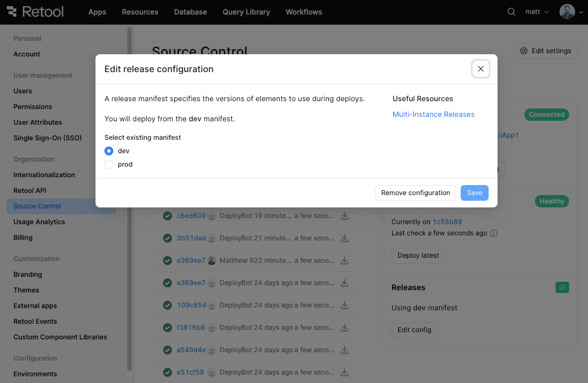Save the release configuration
The image size is (588, 383).
(x=474, y=193)
